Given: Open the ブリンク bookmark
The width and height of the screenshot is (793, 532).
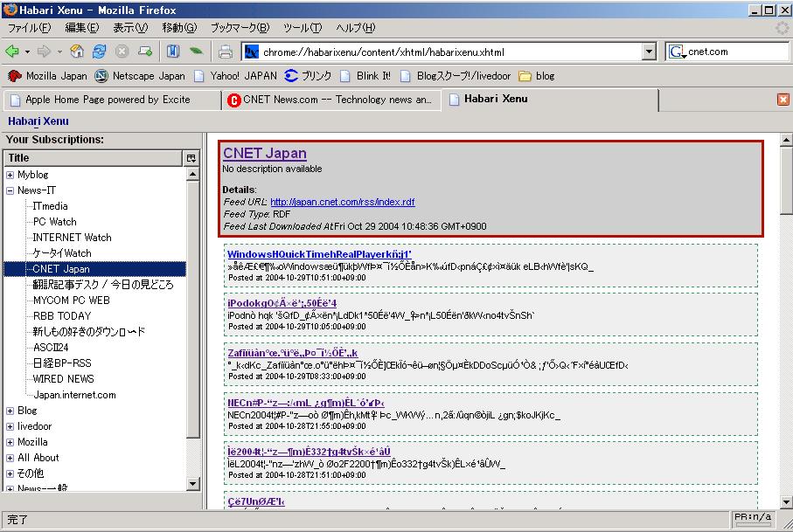Looking at the screenshot, I should pos(308,76).
